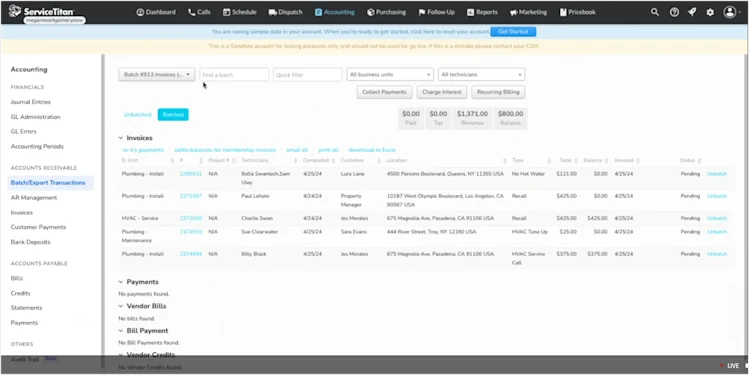Open Dispatch in top navigation
Image resolution: width=749 pixels, height=375 pixels.
(x=285, y=12)
